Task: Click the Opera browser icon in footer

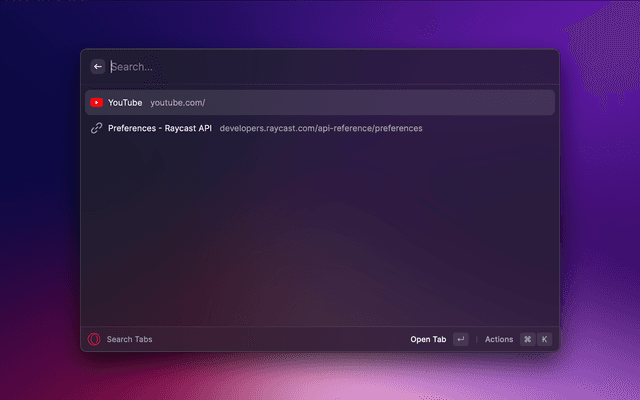Action: pos(95,339)
